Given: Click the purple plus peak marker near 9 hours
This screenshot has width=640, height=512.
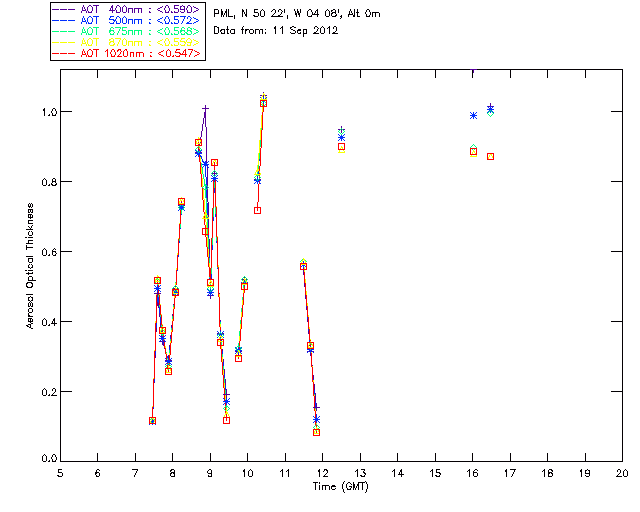Looking at the screenshot, I should 206,108.
